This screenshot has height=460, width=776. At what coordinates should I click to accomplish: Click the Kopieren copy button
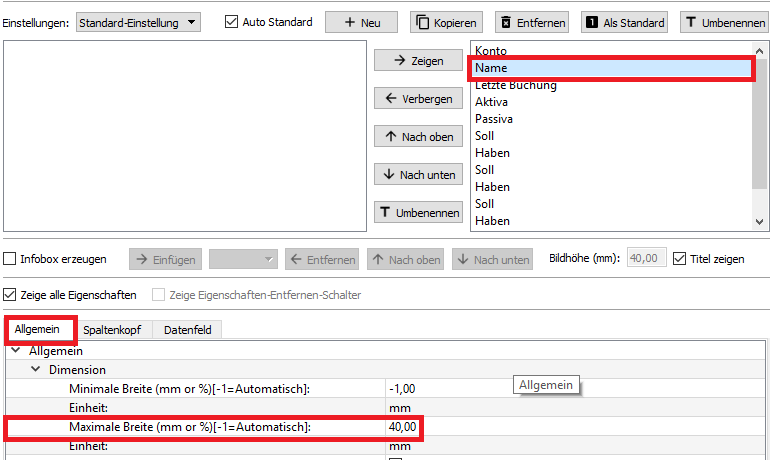pyautogui.click(x=446, y=22)
